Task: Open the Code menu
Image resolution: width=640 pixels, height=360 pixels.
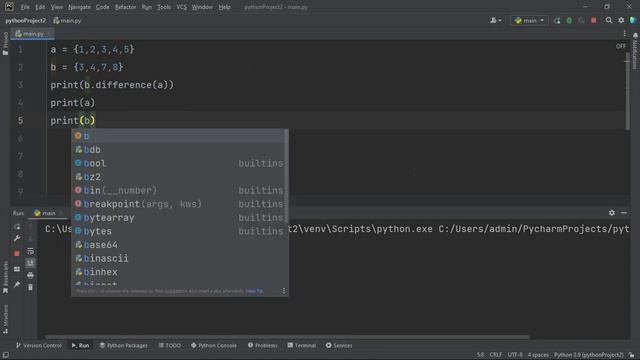Action: (102, 7)
